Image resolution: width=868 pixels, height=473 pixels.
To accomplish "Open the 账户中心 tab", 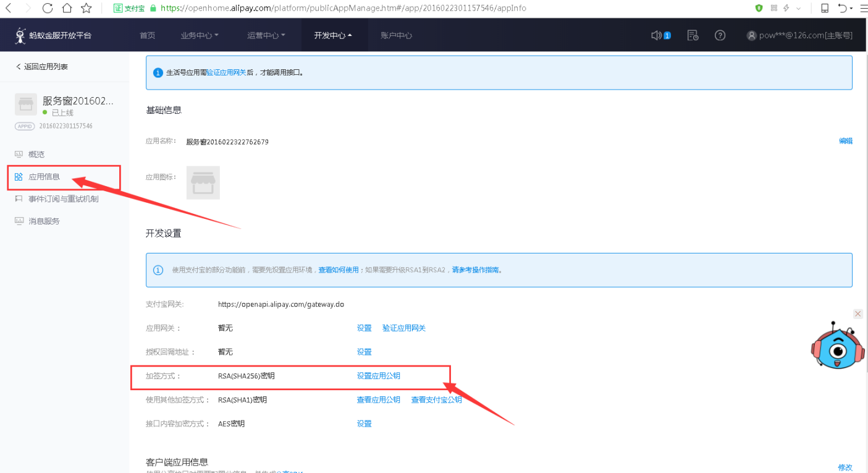I will click(x=397, y=35).
